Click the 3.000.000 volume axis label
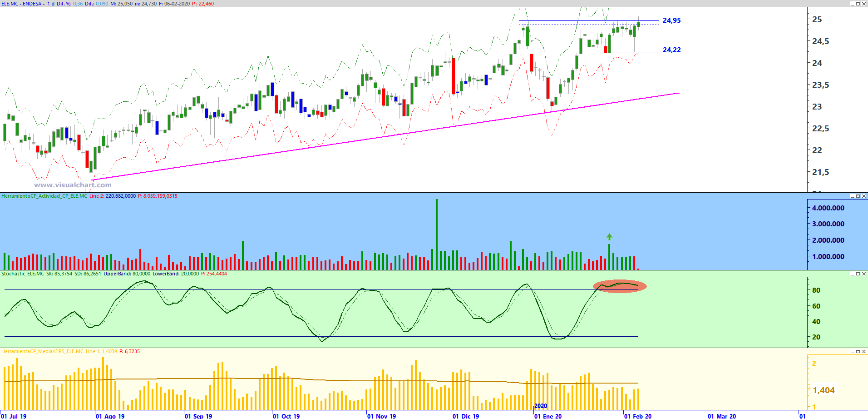 click(x=829, y=224)
